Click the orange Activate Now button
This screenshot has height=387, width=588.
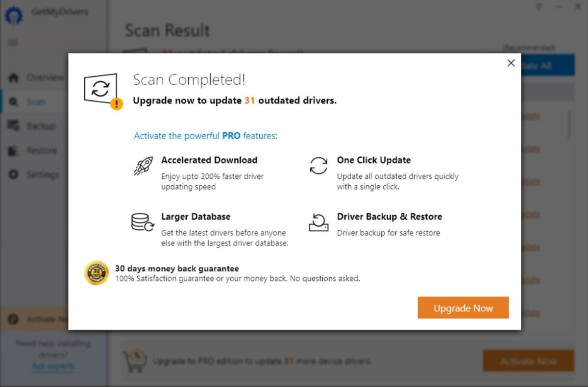[528, 362]
